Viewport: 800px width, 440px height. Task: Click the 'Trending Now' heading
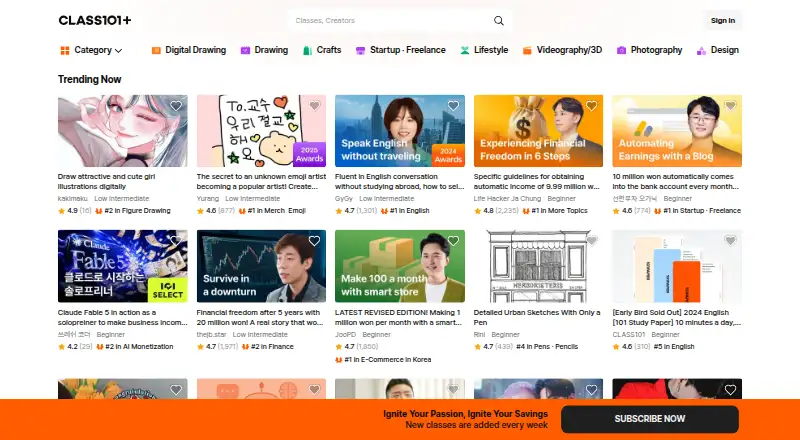[x=89, y=80]
